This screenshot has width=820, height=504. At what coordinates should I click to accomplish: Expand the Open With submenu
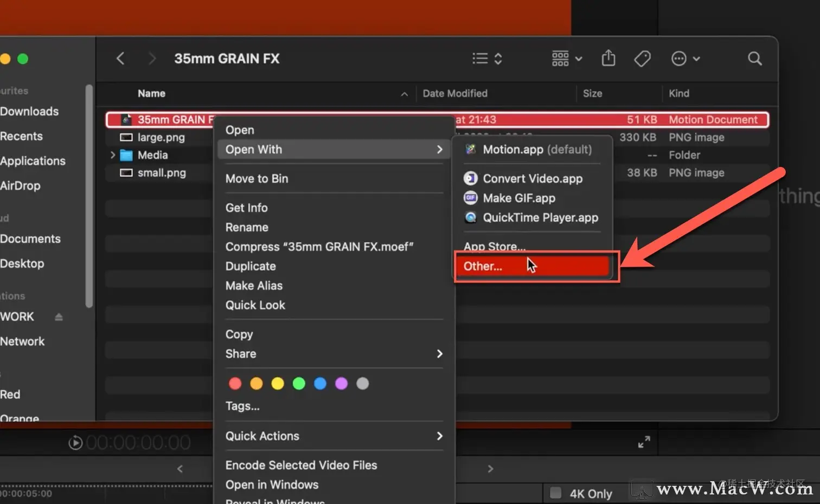[x=334, y=150]
